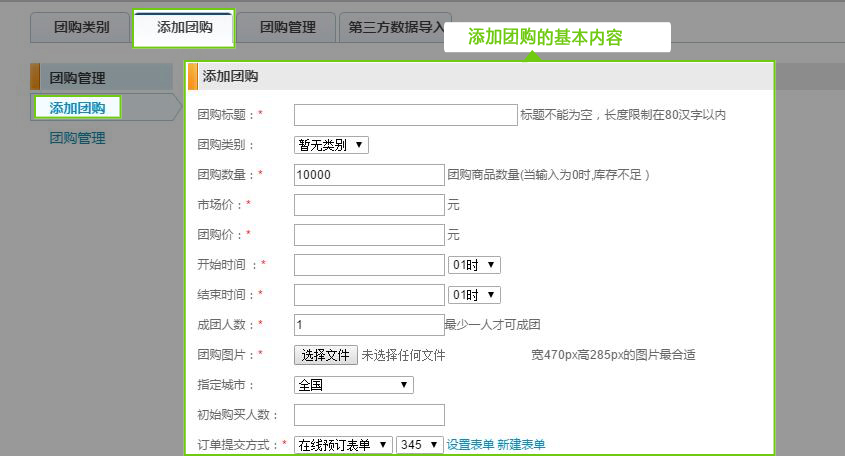This screenshot has height=456, width=845.
Task: Click 团购管理 link in the left sidebar
Action: tap(77, 138)
